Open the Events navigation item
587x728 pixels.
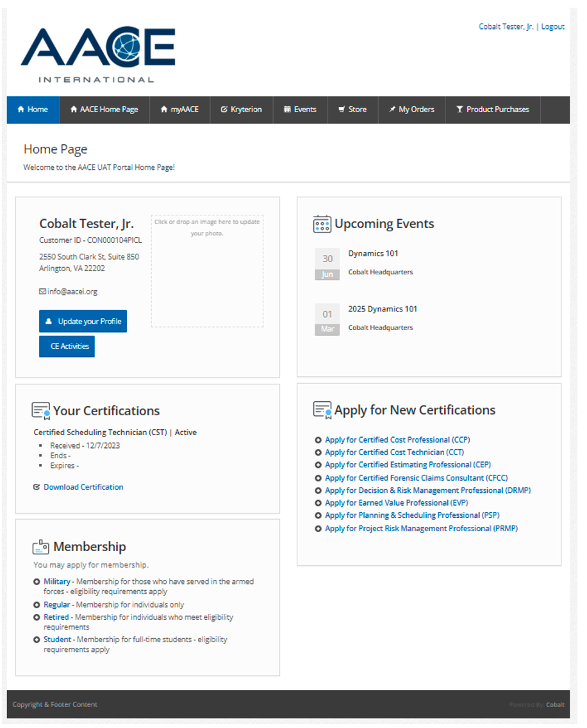pos(301,110)
